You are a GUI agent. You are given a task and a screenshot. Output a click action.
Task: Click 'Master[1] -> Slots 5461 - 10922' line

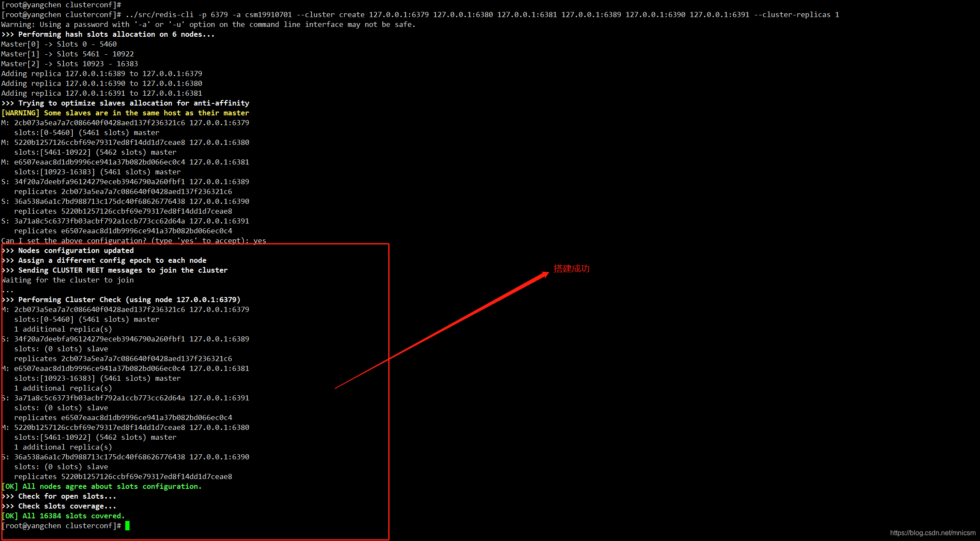tap(68, 54)
